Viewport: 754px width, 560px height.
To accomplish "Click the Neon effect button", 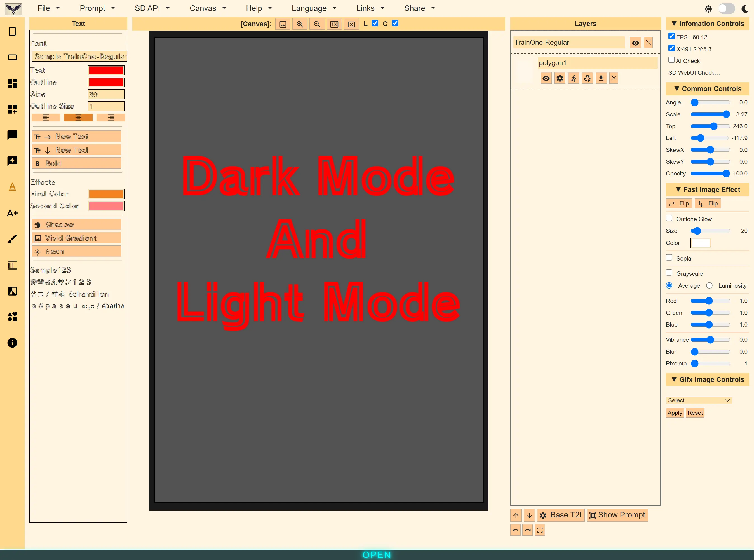I will click(x=76, y=252).
